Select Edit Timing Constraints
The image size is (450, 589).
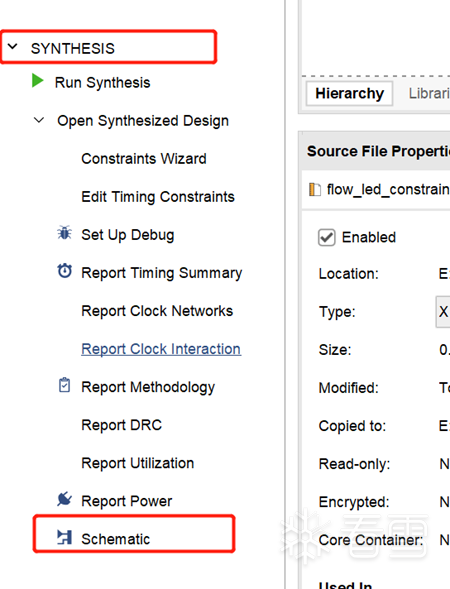click(158, 197)
